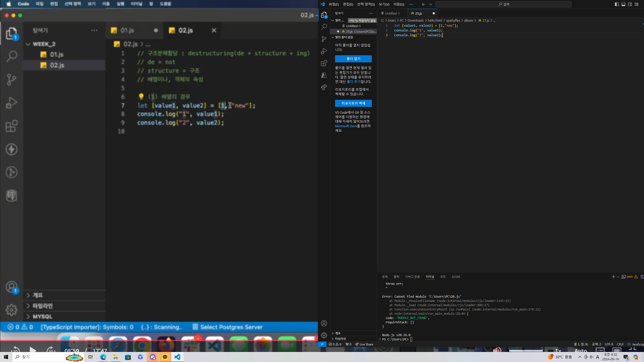Adjust the video volume slider
Viewport: 644px width, 362px height.
526,351
